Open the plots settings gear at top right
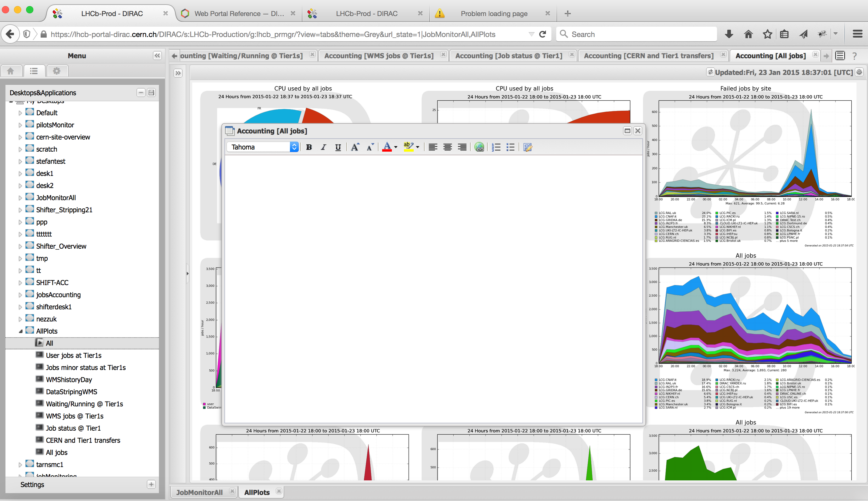Viewport: 868px width, 501px height. pyautogui.click(x=859, y=72)
